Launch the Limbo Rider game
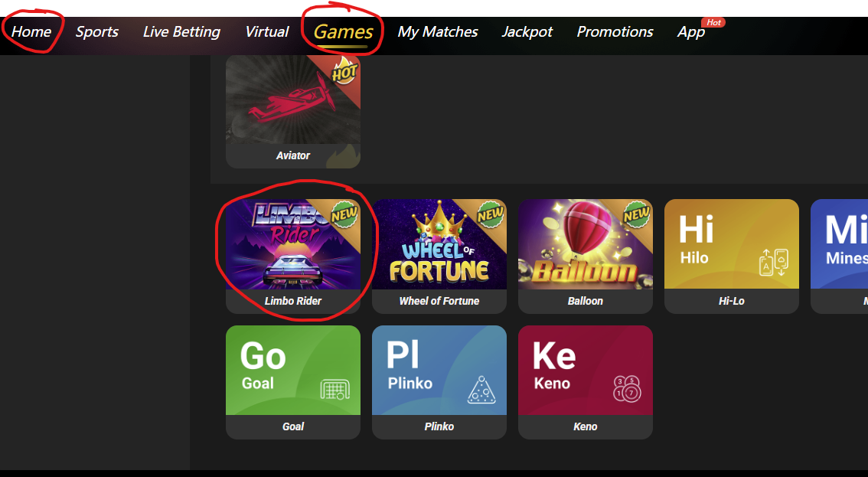868x477 pixels. pos(293,256)
